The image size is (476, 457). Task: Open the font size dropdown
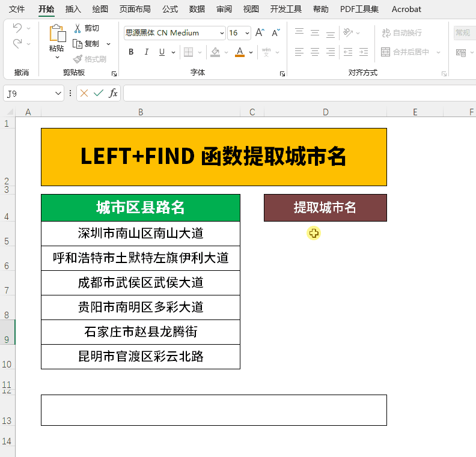(247, 33)
